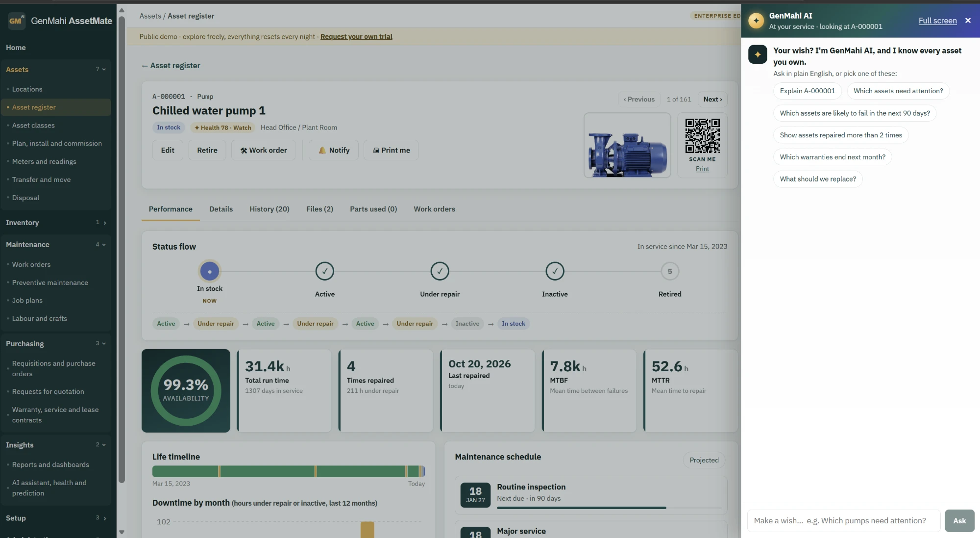Open the Parts used (0) tab
This screenshot has height=538, width=980.
coord(373,209)
